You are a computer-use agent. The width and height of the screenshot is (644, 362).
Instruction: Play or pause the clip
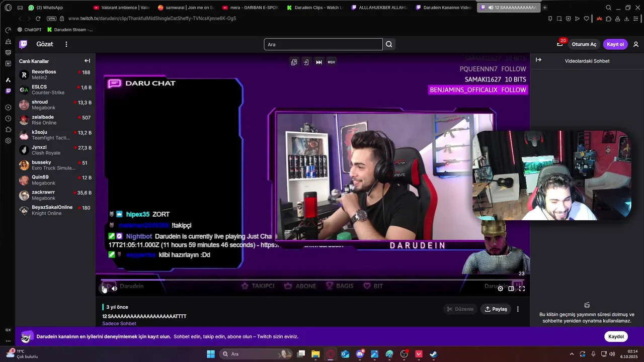tap(104, 288)
